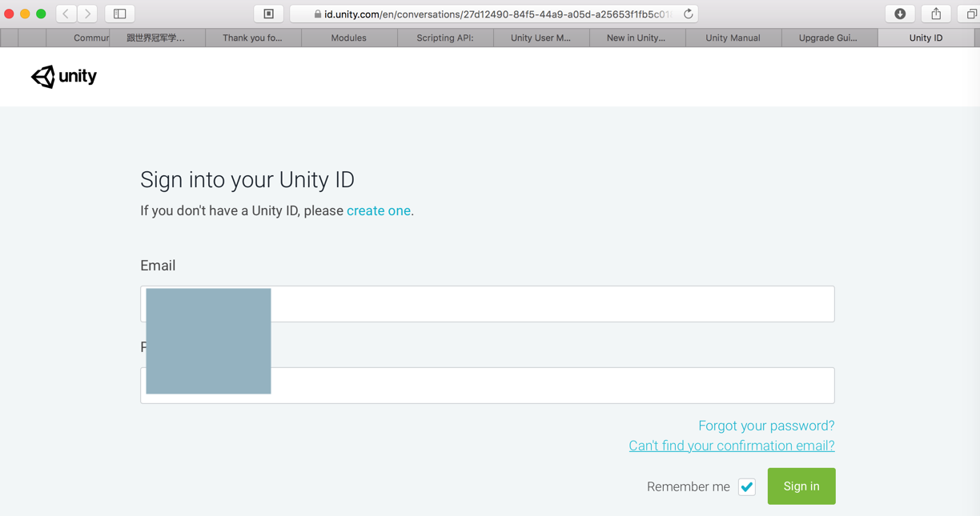Click the Email field label
Screen dimensions: 980x516
(x=158, y=266)
